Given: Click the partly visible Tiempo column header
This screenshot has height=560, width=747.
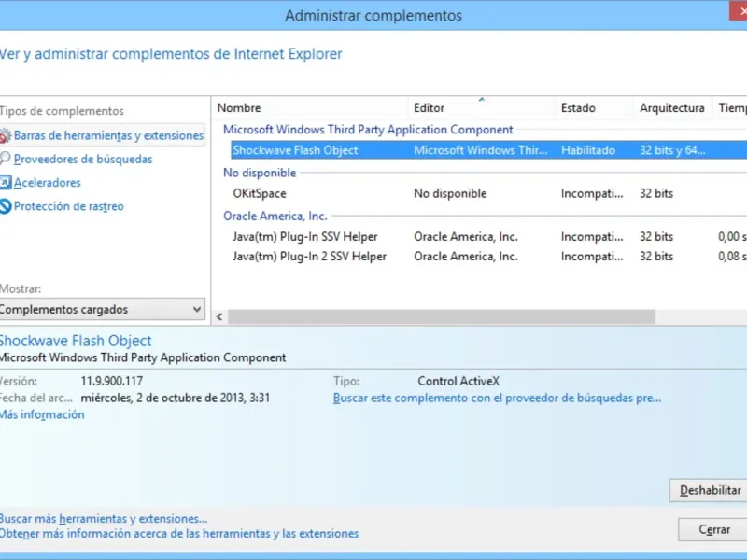Looking at the screenshot, I should click(732, 108).
